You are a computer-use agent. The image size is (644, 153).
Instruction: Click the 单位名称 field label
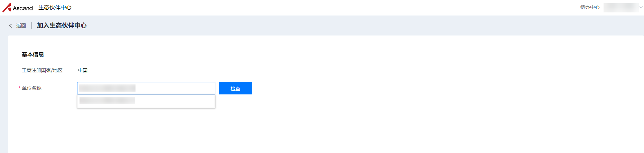tap(31, 88)
